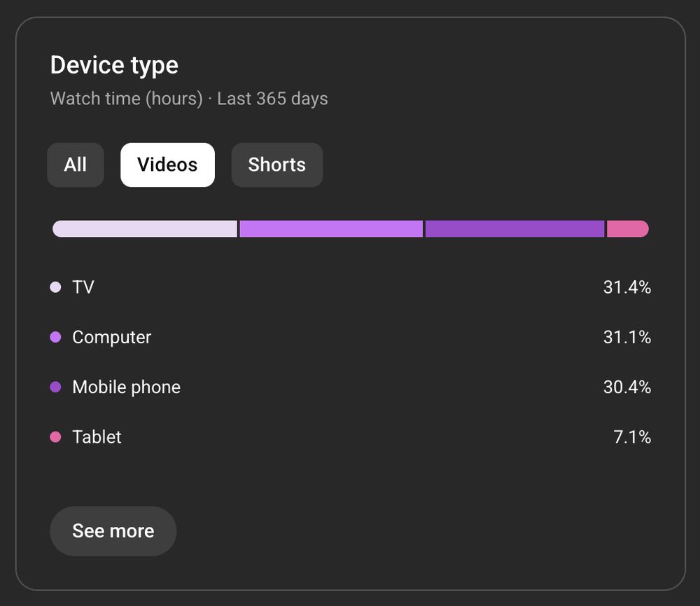Image resolution: width=700 pixels, height=606 pixels.
Task: Select the Computer row label
Action: (x=111, y=338)
